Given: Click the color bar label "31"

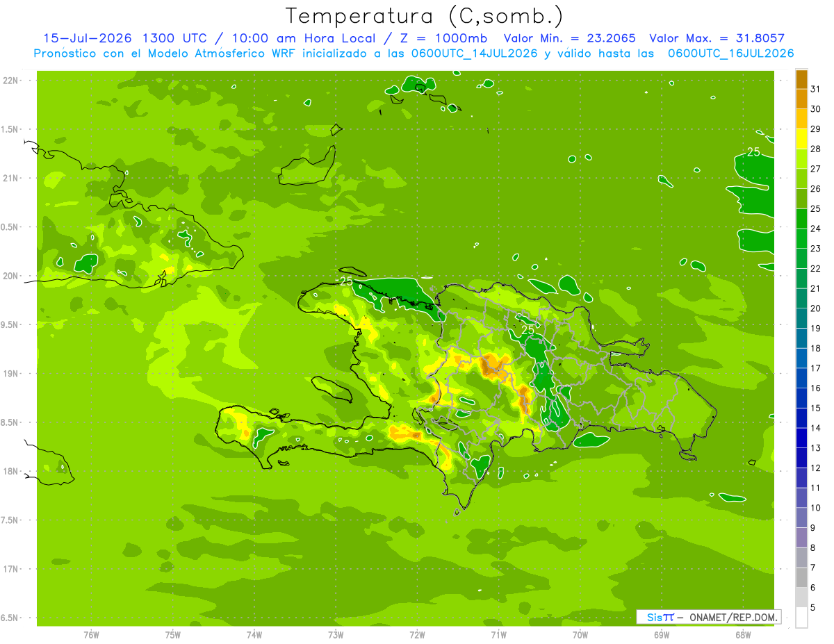Looking at the screenshot, I should coord(816,89).
